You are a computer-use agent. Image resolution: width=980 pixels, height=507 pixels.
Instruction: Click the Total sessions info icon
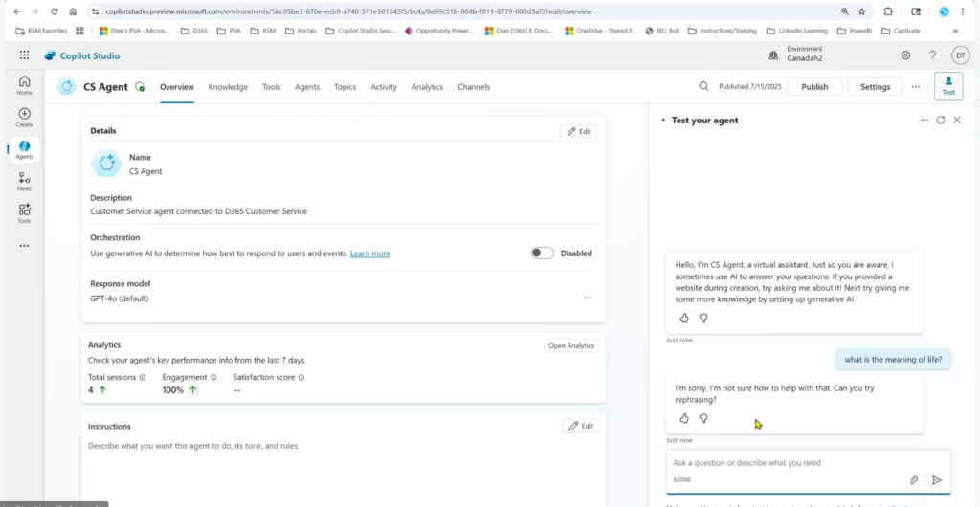tap(142, 377)
